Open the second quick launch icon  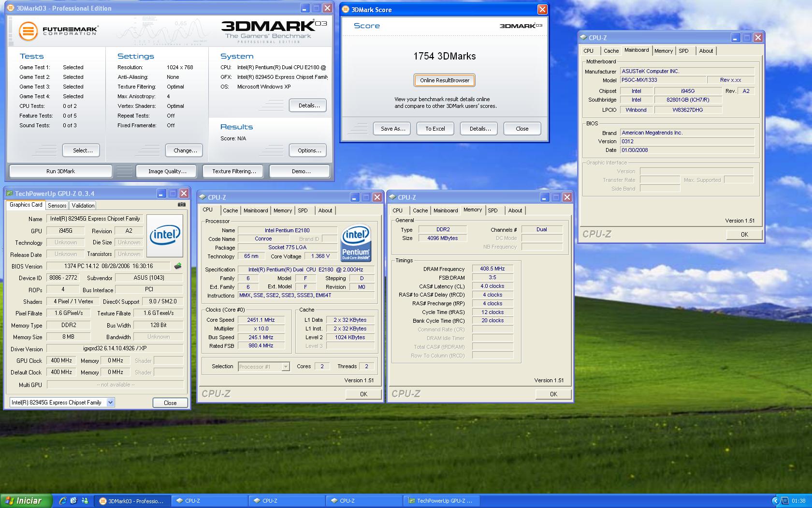tap(73, 501)
